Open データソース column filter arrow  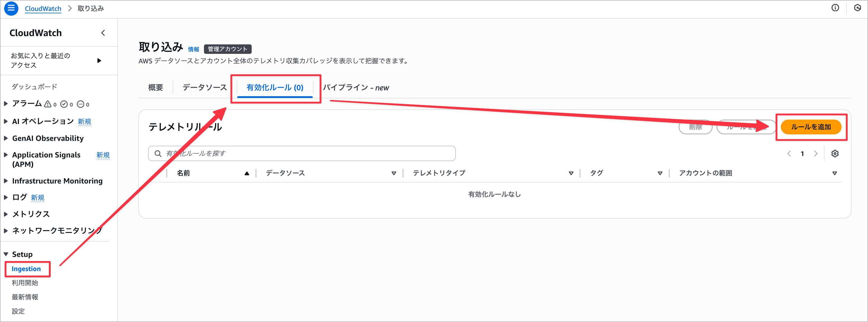click(x=394, y=173)
